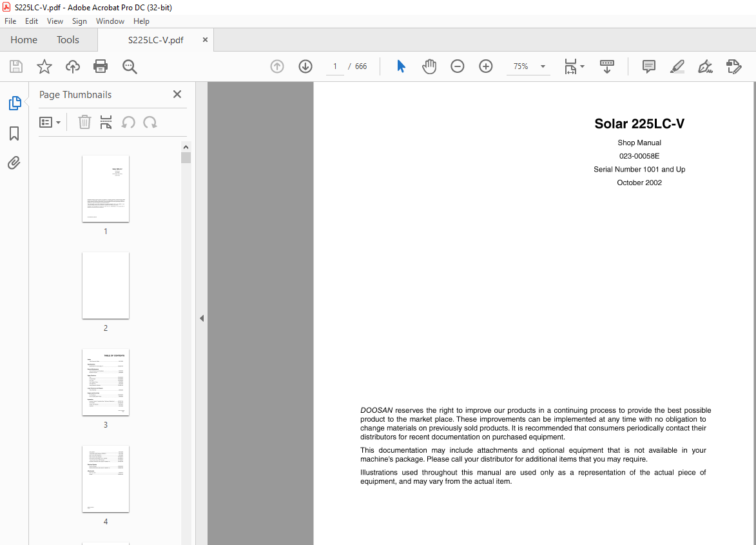Open the Help menu
Viewport: 756px width, 545px height.
click(141, 21)
